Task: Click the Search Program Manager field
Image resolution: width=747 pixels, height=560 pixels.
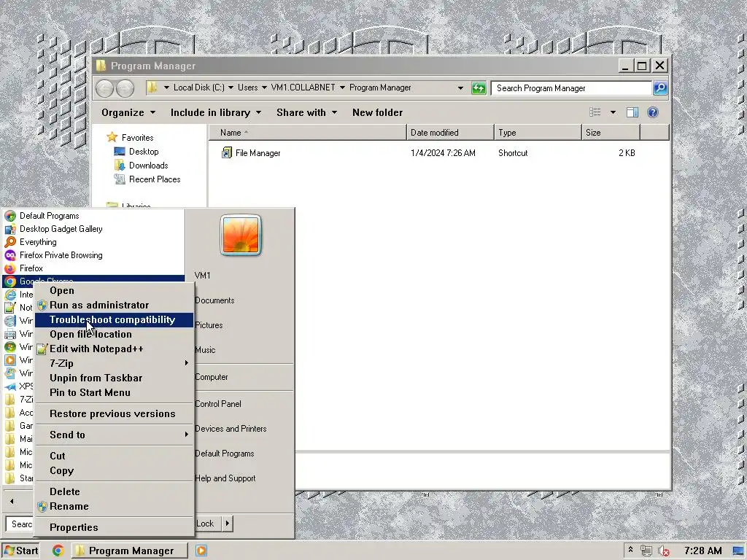Action: [x=571, y=88]
